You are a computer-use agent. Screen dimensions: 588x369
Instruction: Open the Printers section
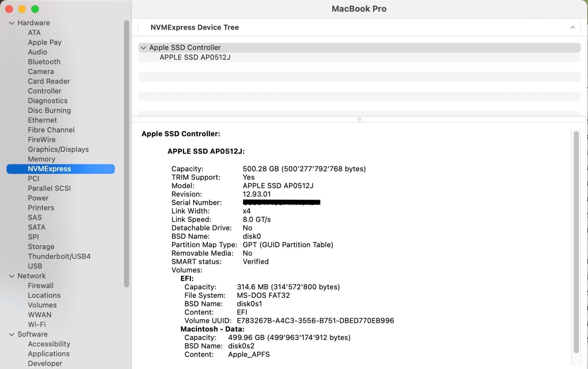pos(41,208)
